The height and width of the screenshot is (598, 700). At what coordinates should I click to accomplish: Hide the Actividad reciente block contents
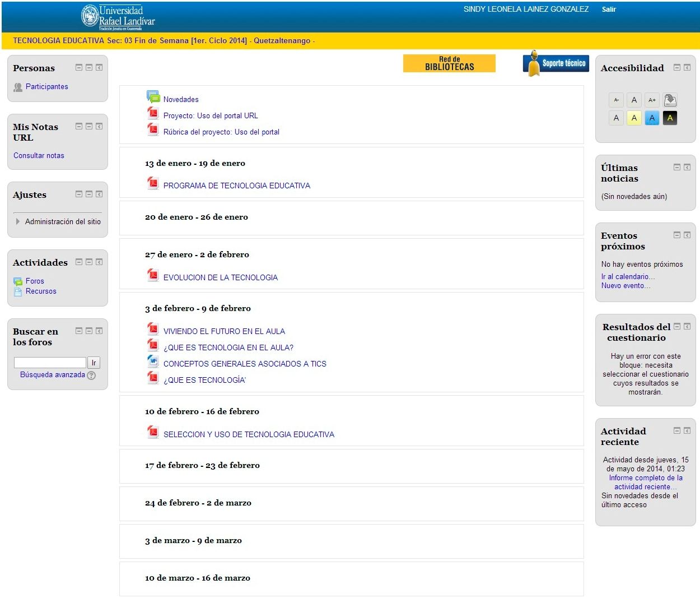pos(677,431)
